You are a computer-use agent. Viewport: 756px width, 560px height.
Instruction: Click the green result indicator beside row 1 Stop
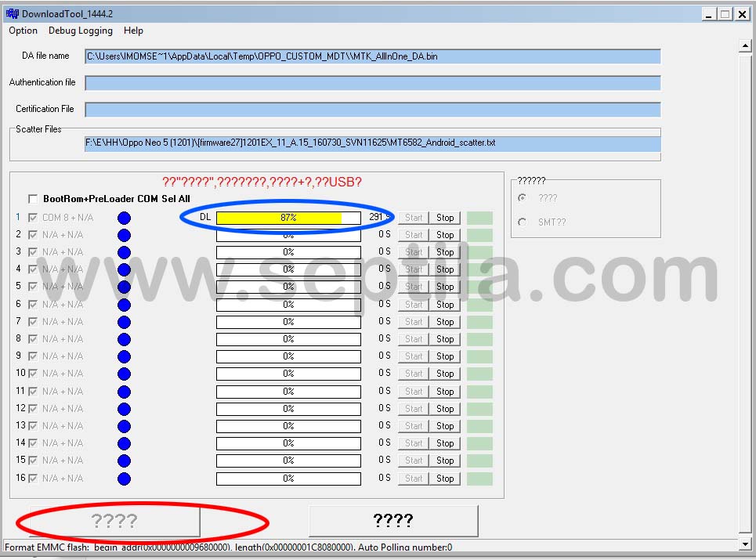click(479, 217)
